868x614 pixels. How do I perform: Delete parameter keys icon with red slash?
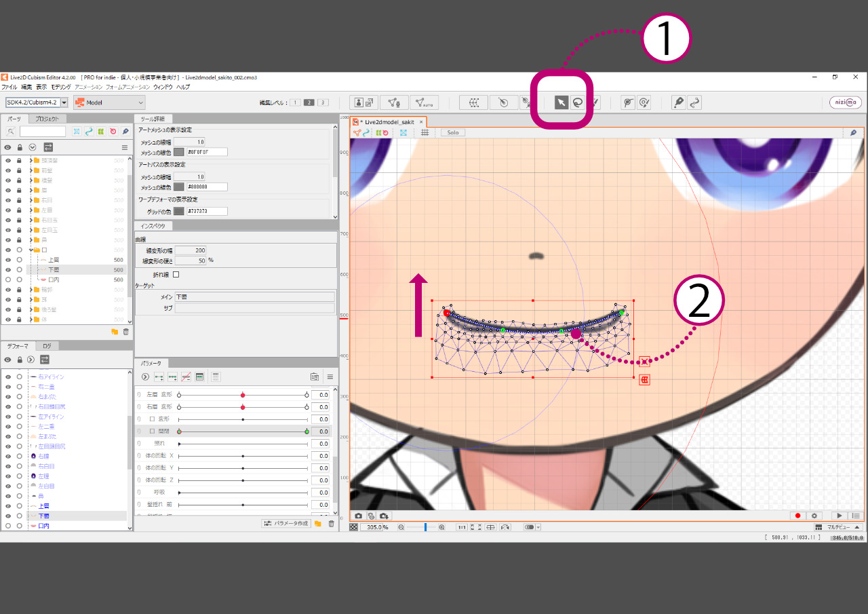point(186,377)
